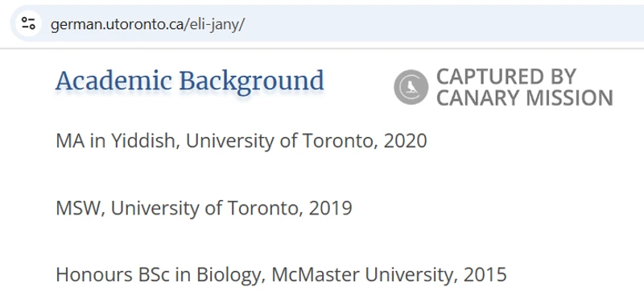This screenshot has width=644, height=308.
Task: Click the word Yiddish
Action: pyautogui.click(x=142, y=141)
